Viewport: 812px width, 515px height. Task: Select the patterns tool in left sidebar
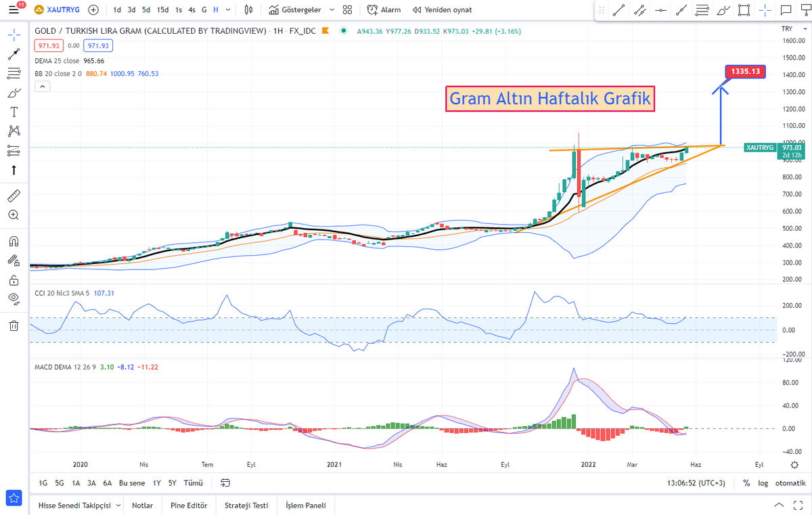pyautogui.click(x=14, y=131)
